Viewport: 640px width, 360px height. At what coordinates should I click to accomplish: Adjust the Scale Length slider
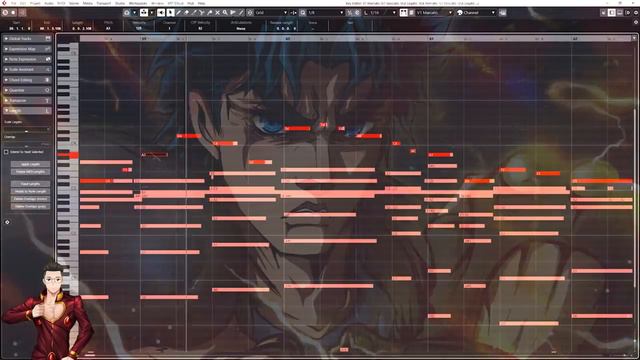(27, 130)
